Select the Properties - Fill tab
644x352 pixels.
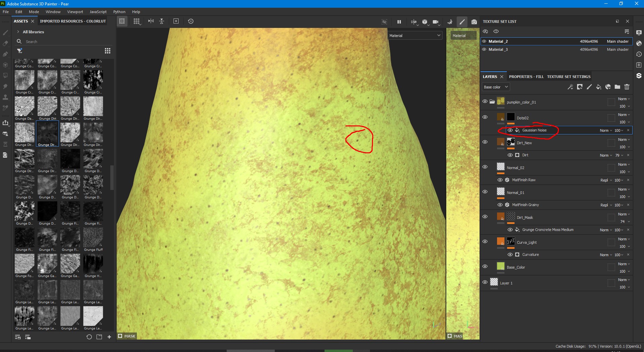[526, 77]
